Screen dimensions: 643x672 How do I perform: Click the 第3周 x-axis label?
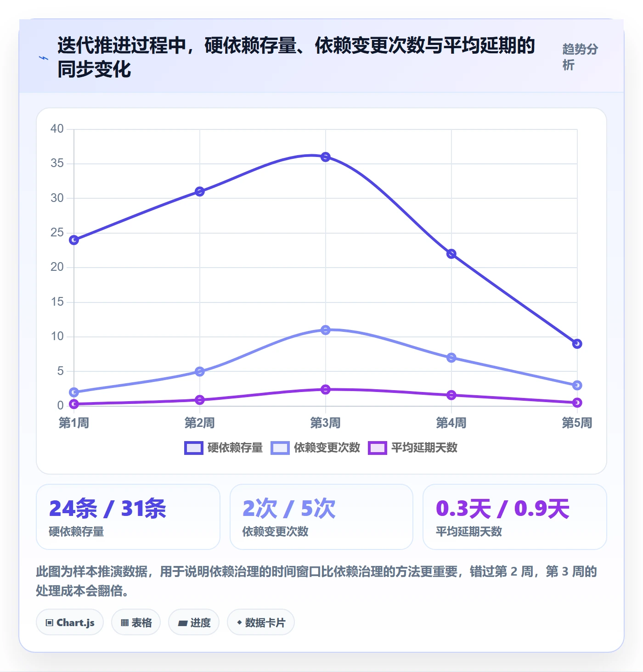click(326, 423)
